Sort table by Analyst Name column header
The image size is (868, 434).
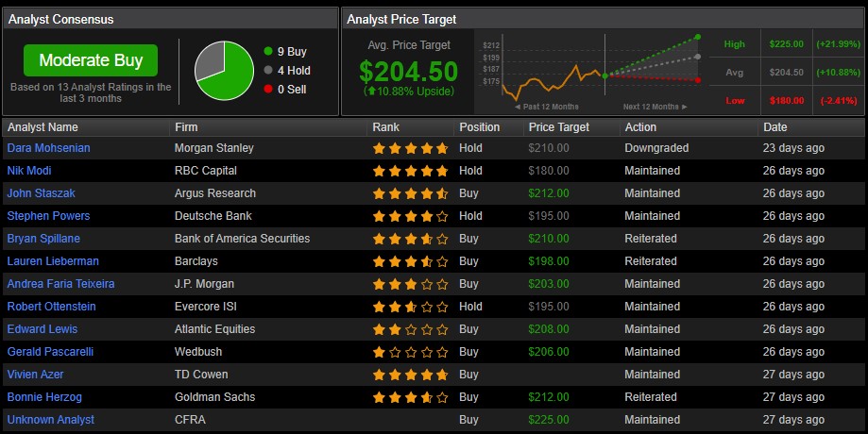[43, 127]
